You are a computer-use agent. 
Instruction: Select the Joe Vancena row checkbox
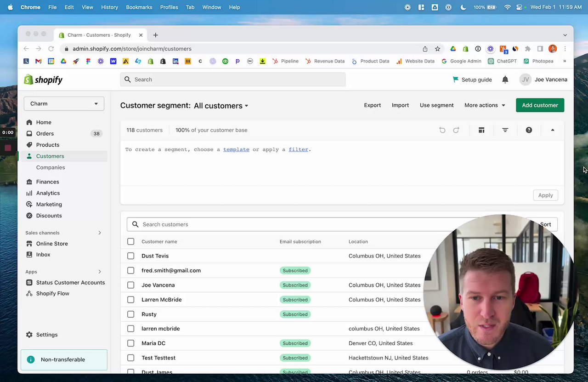coord(131,285)
